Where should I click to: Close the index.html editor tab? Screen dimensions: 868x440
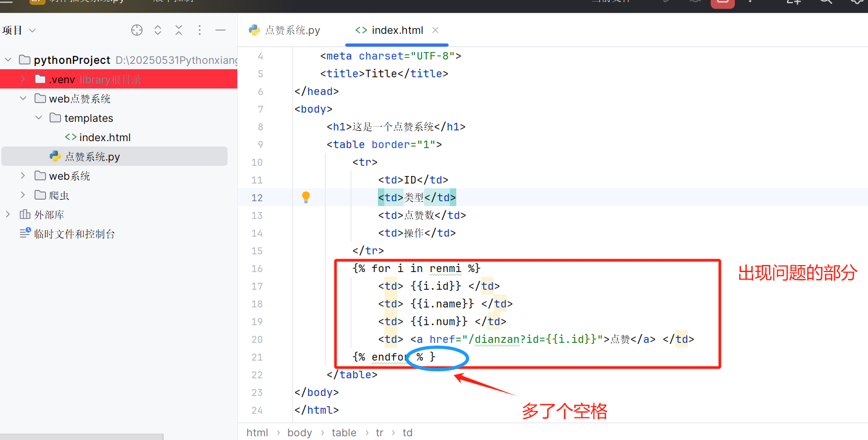click(x=435, y=30)
